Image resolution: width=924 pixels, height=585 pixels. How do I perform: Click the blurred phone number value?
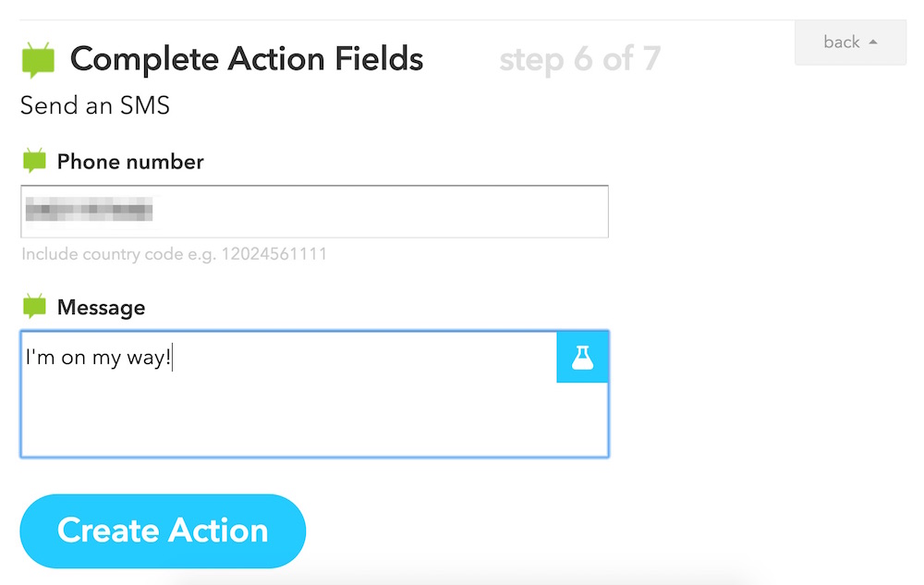coord(89,212)
